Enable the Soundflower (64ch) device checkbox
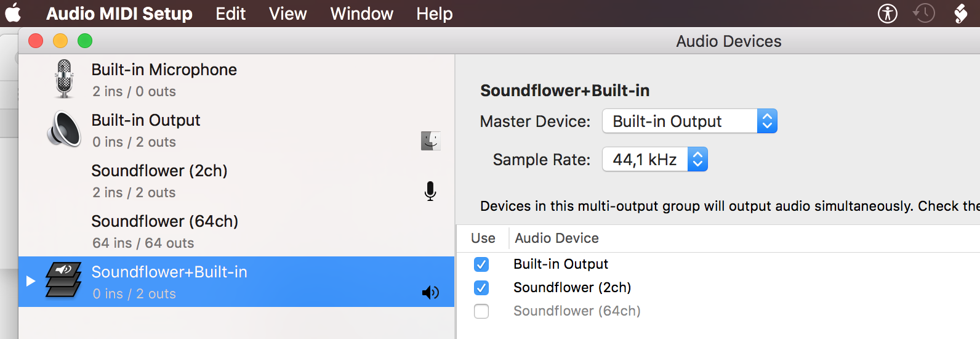This screenshot has height=339, width=980. click(x=481, y=311)
